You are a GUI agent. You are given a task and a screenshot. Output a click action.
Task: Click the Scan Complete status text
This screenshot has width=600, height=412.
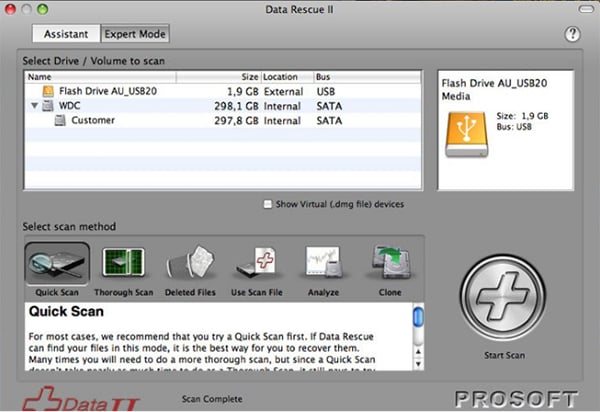212,399
